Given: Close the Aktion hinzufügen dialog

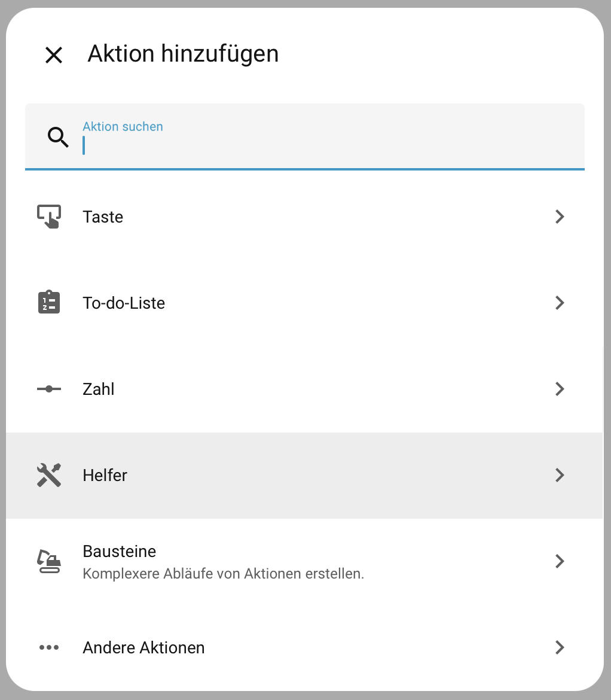Looking at the screenshot, I should (x=54, y=55).
